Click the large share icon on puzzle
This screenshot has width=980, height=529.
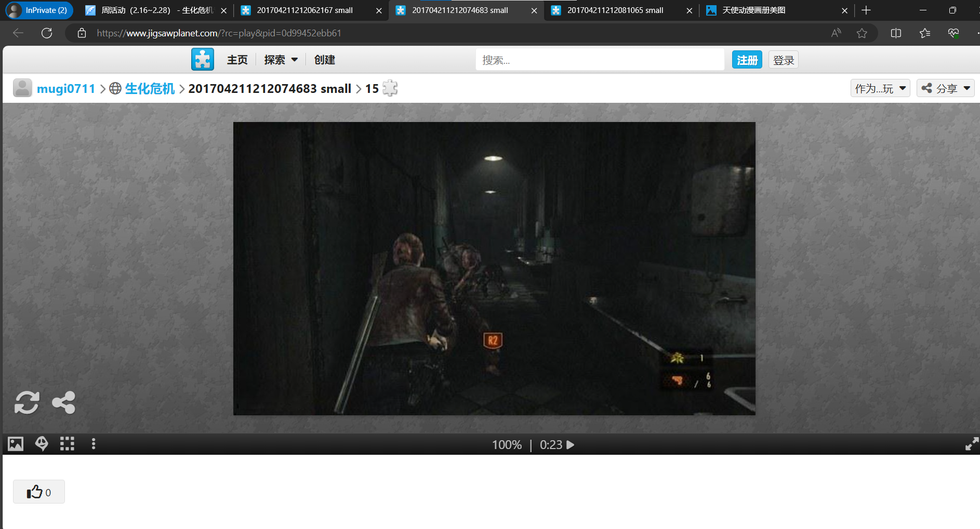click(x=64, y=402)
